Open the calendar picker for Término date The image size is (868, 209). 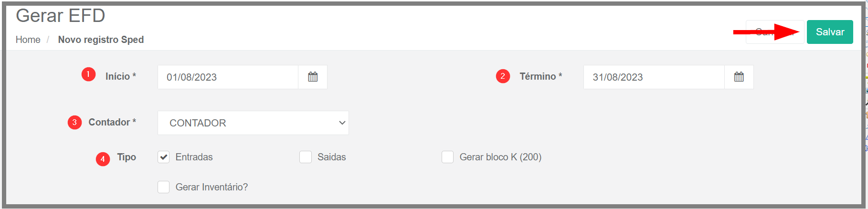(739, 77)
